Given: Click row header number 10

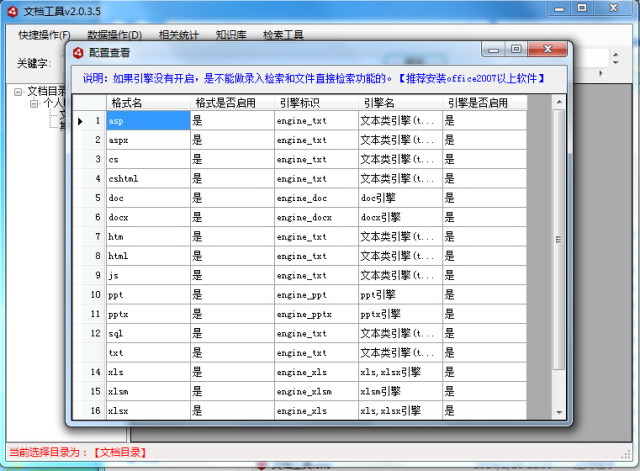Looking at the screenshot, I should click(x=90, y=295).
